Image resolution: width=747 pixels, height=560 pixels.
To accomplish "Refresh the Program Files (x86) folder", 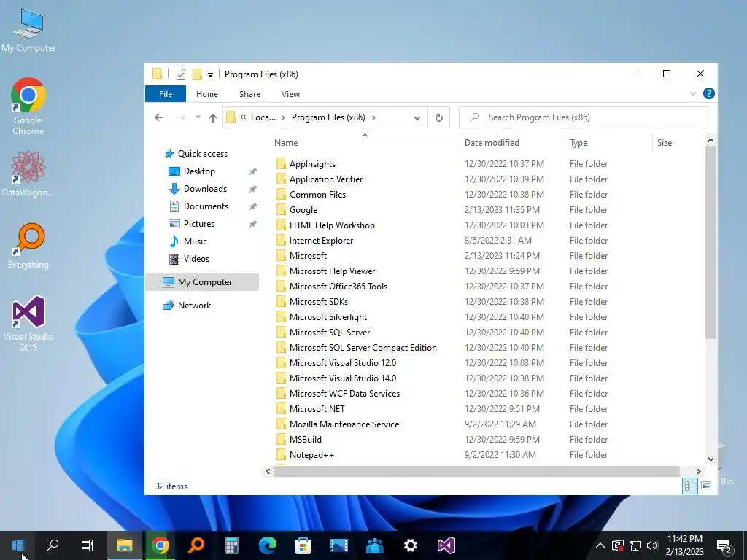I will pyautogui.click(x=438, y=117).
